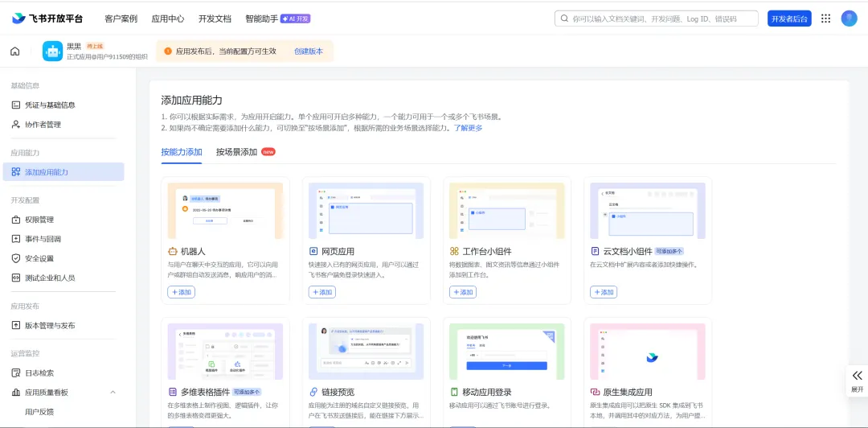The height and width of the screenshot is (428, 868).
Task: Click the 事件与回调 sidebar icon
Action: click(x=16, y=239)
